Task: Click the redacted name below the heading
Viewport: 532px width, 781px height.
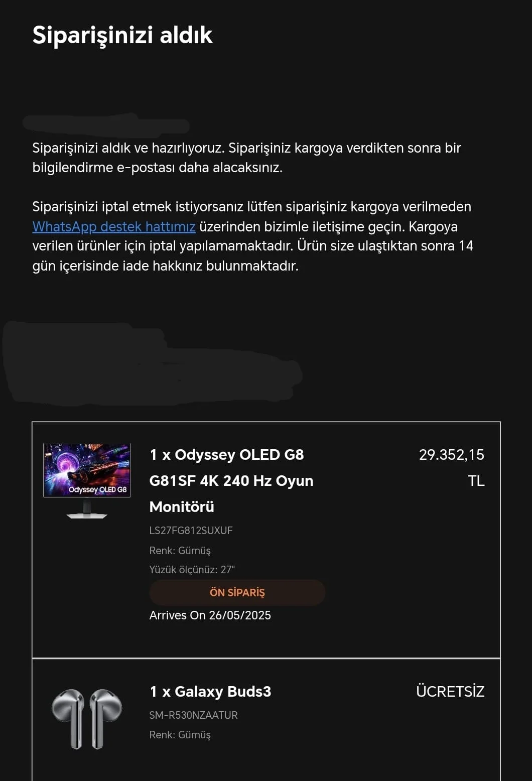Action: coord(106,125)
